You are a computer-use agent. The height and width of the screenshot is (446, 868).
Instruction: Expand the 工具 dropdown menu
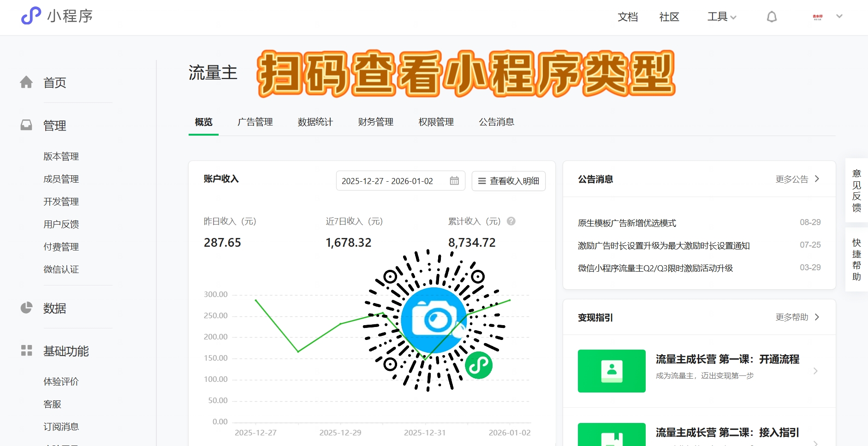(x=722, y=17)
